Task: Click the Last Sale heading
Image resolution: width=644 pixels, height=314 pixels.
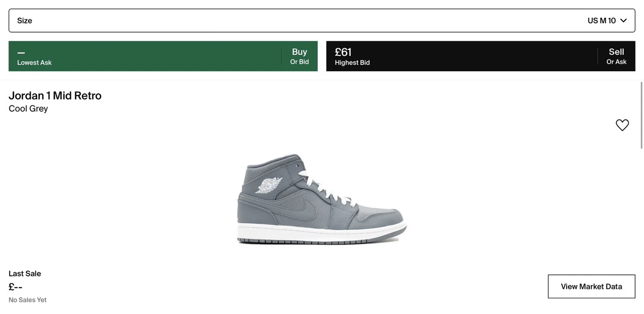Action: (x=25, y=274)
